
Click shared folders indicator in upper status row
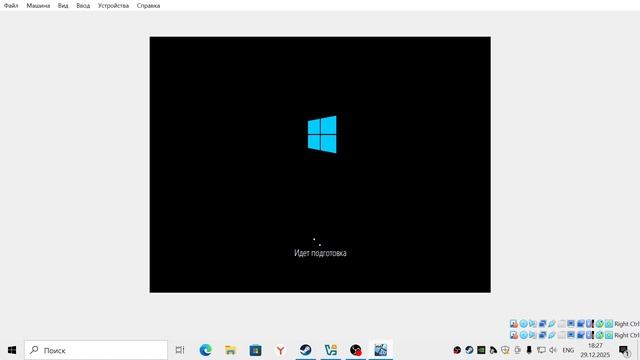(562, 324)
